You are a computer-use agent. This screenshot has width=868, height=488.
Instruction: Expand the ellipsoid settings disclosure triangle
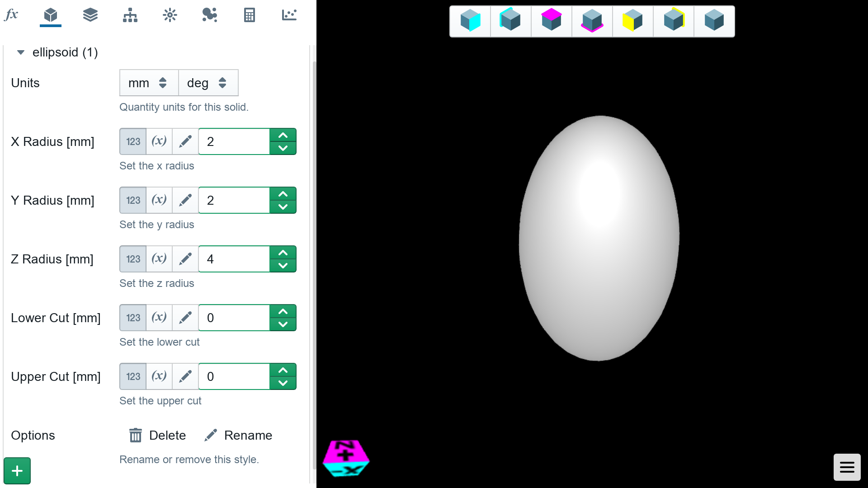pyautogui.click(x=21, y=52)
